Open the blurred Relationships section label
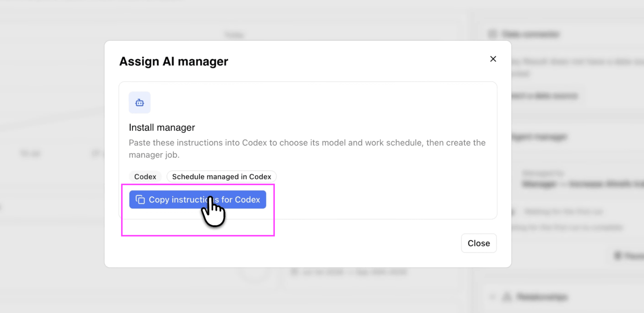 tap(542, 297)
